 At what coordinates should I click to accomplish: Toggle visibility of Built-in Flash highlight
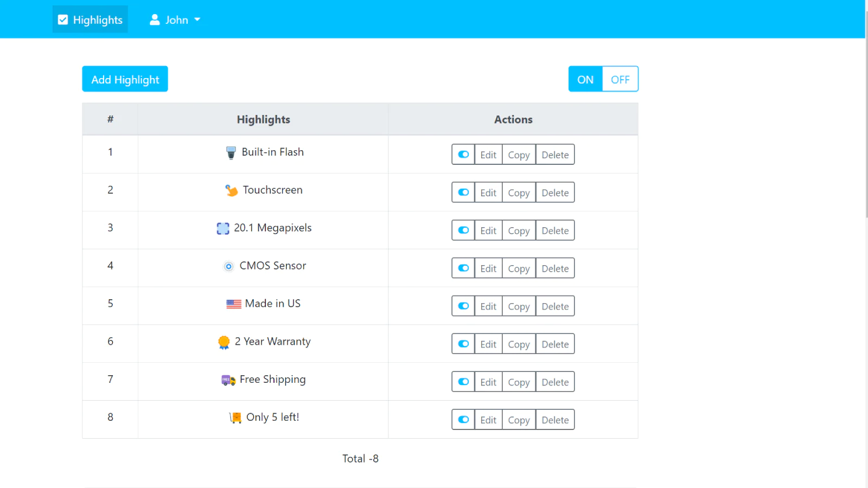click(x=463, y=155)
